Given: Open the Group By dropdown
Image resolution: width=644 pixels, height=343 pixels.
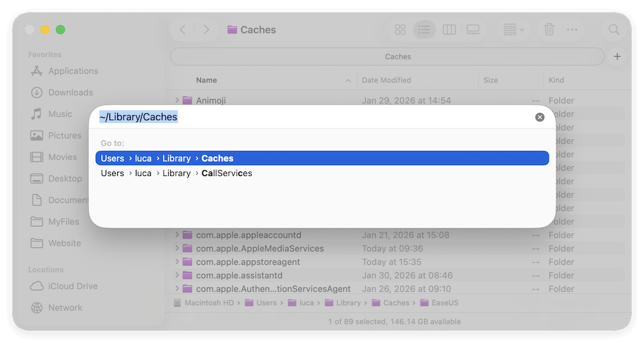Looking at the screenshot, I should [514, 30].
